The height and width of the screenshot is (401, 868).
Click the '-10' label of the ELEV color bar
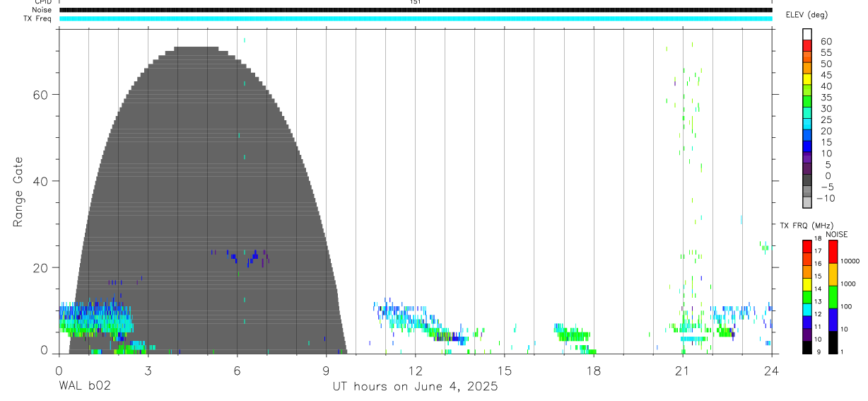tap(825, 198)
